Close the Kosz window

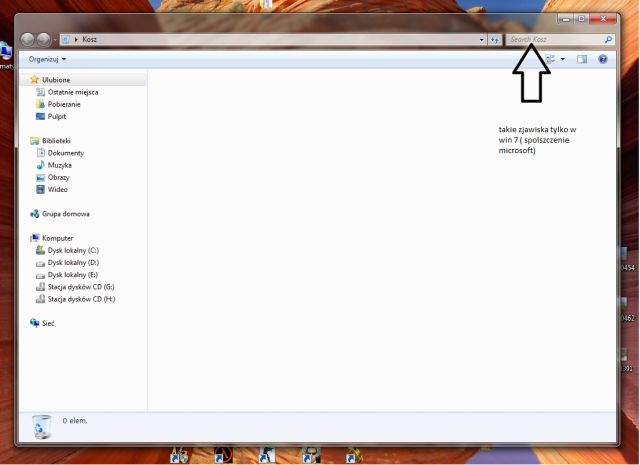(603, 19)
